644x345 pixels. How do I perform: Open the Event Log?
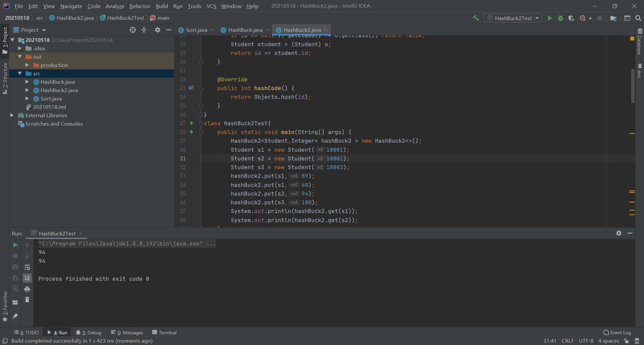tap(617, 332)
